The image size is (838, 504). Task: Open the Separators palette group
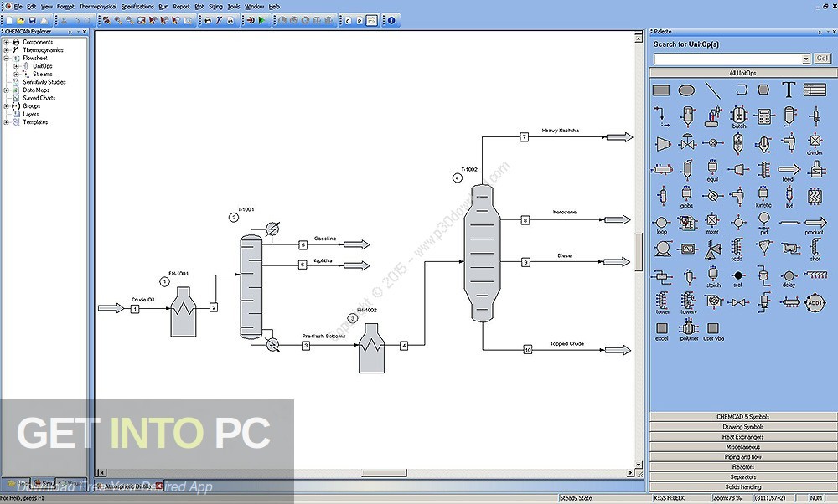742,476
